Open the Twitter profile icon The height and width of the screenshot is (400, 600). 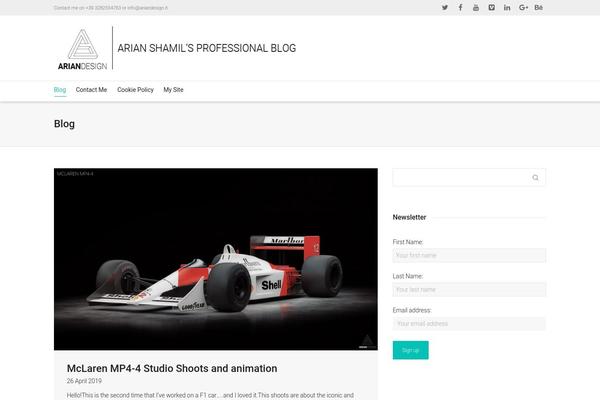445,7
